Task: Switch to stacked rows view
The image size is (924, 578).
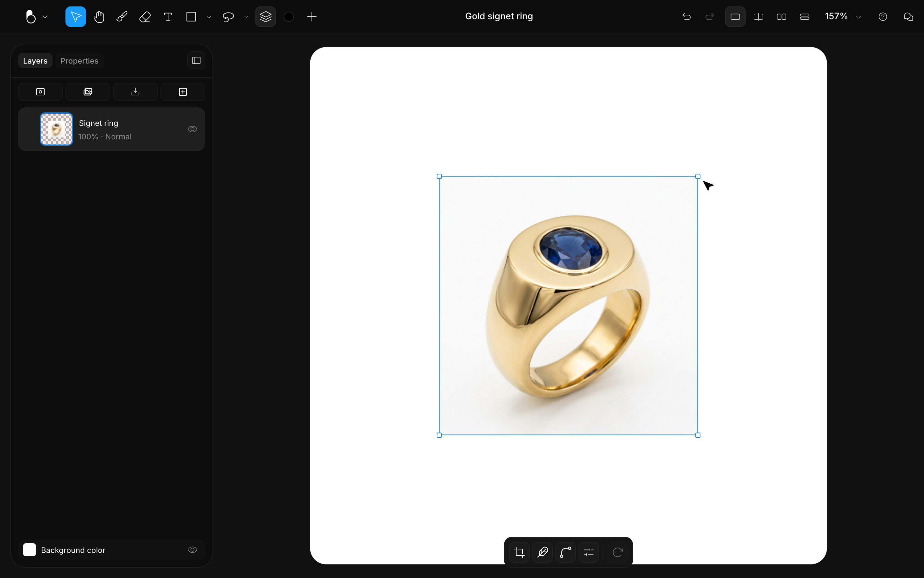Action: [805, 17]
